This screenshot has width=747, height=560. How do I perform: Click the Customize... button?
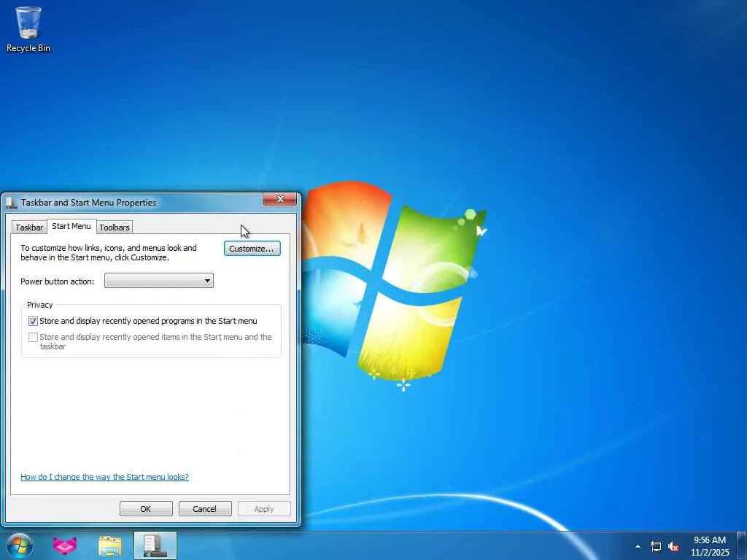(x=252, y=249)
